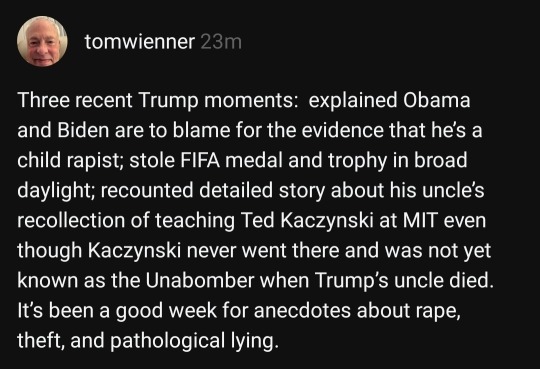This screenshot has height=369, width=540.
Task: Click the tomwienner username
Action: tap(139, 42)
